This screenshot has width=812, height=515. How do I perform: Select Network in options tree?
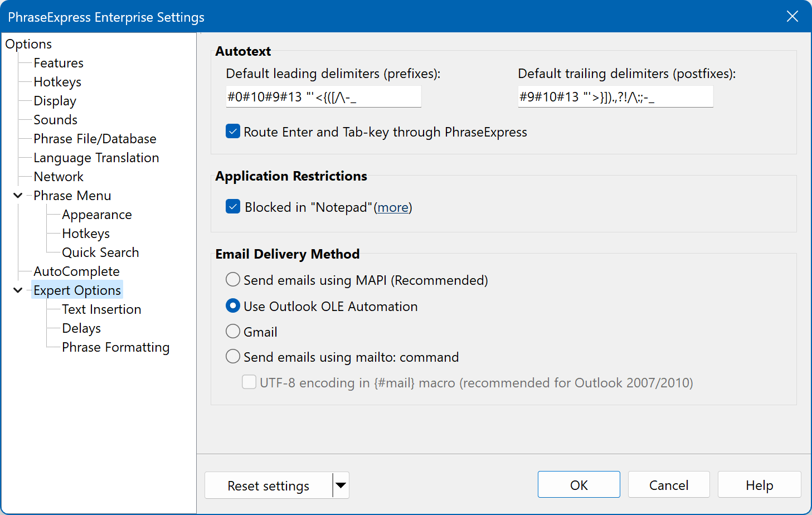click(59, 177)
